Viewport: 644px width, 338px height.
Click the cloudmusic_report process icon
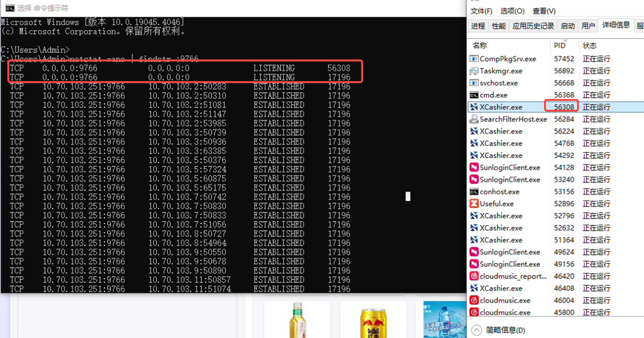click(474, 276)
